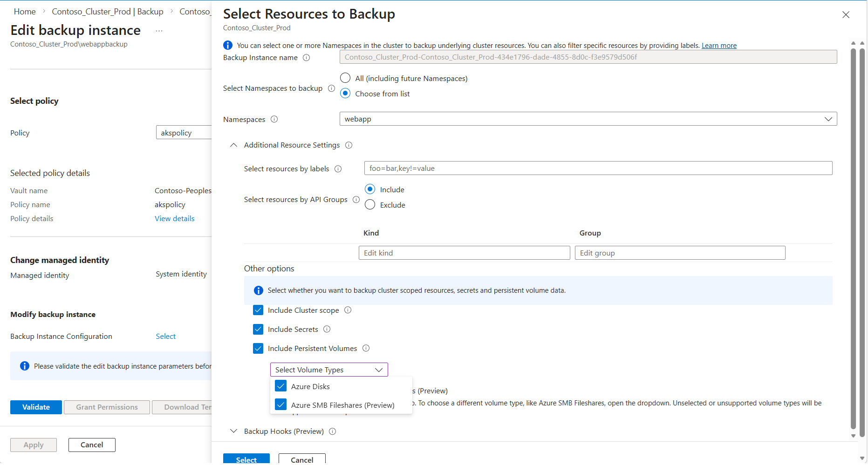Click info icon beside Select Namespaces to backup
868x465 pixels.
pyautogui.click(x=331, y=88)
